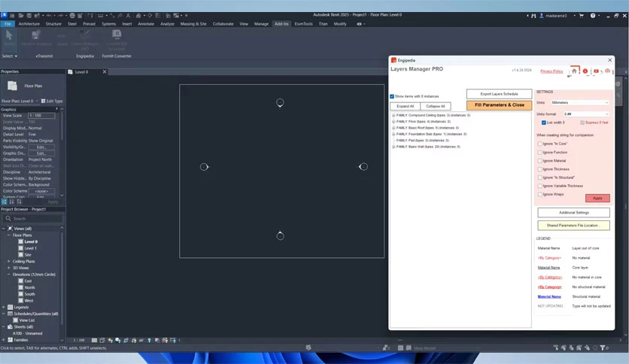Click the View Scale 1 : 100 field
Viewport: 629px width, 364px height.
(x=41, y=116)
